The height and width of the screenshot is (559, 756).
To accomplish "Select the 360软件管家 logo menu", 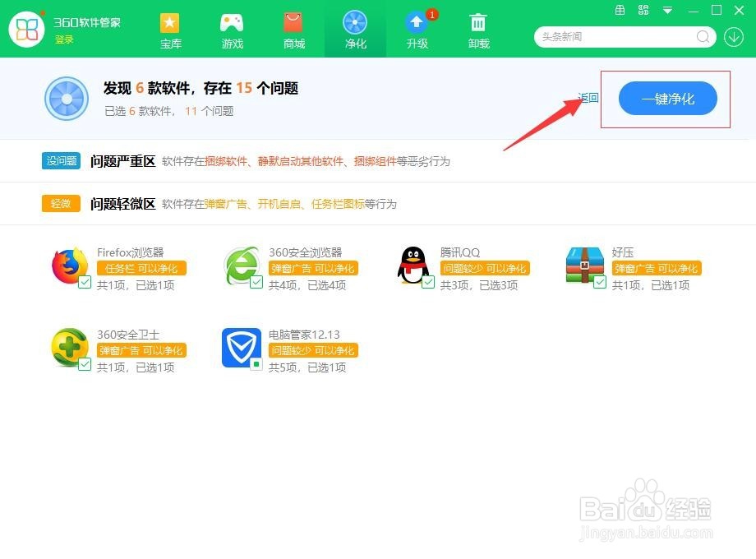I will click(26, 30).
